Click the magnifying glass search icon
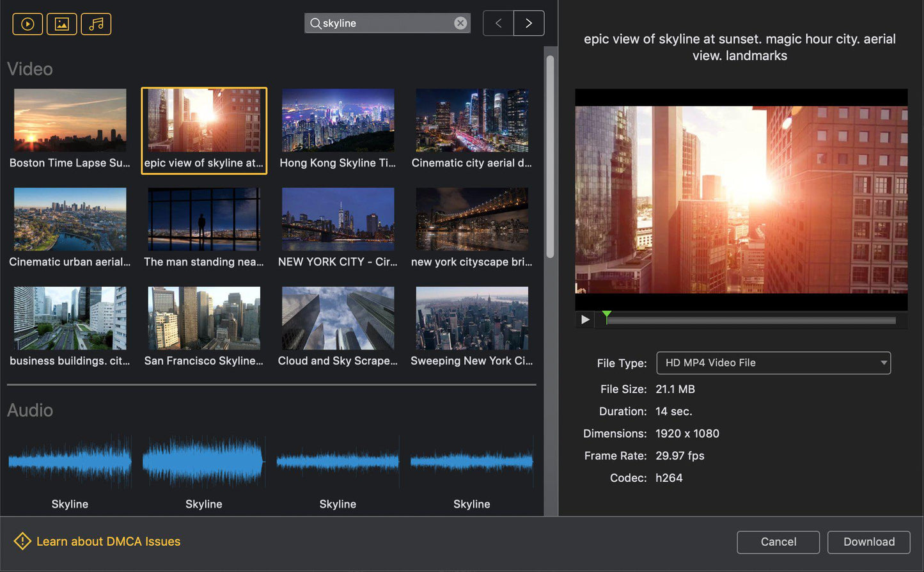The width and height of the screenshot is (924, 572). pyautogui.click(x=315, y=23)
